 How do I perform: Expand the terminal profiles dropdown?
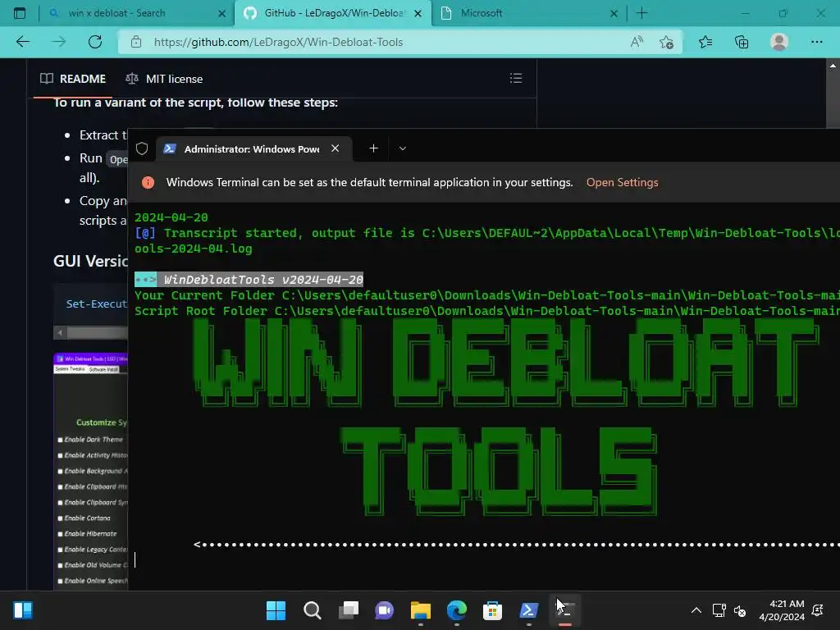click(402, 148)
